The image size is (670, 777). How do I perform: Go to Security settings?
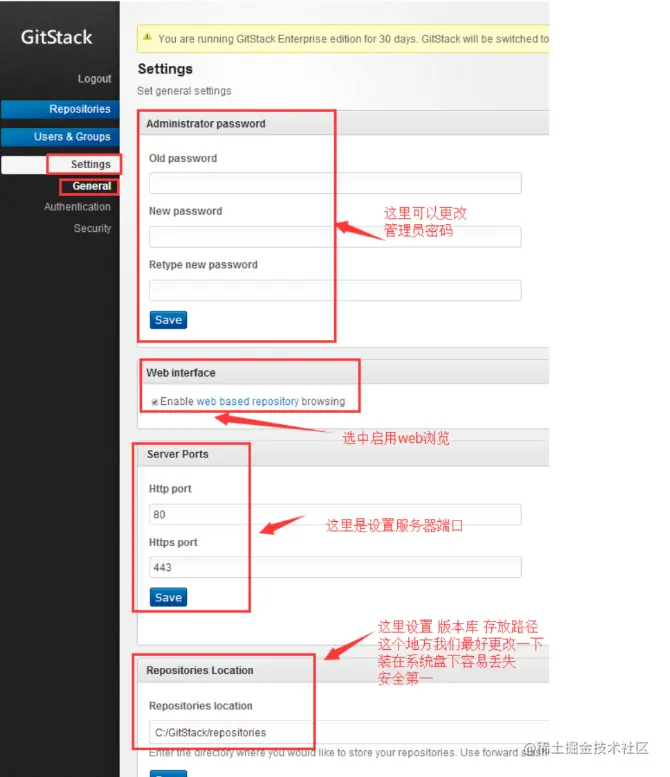point(92,228)
